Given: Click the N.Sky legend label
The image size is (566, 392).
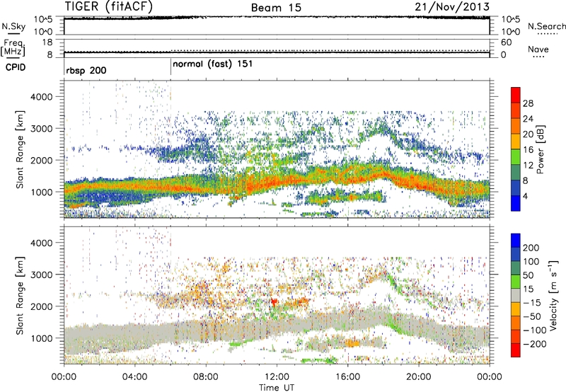Looking at the screenshot, I should coord(13,26).
